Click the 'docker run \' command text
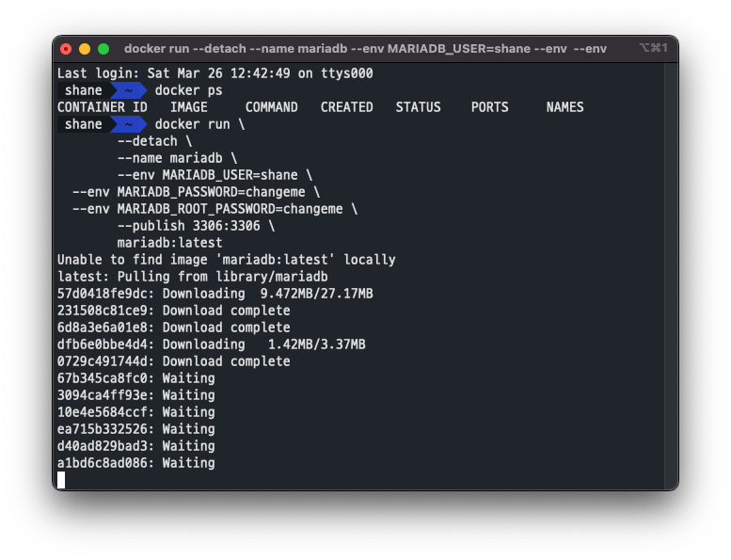 pyautogui.click(x=199, y=124)
